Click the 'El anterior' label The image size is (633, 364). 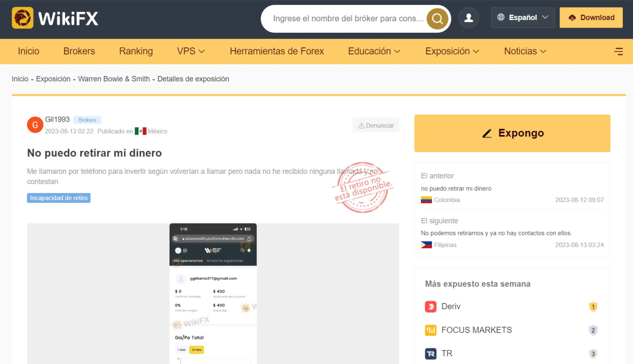coord(437,176)
